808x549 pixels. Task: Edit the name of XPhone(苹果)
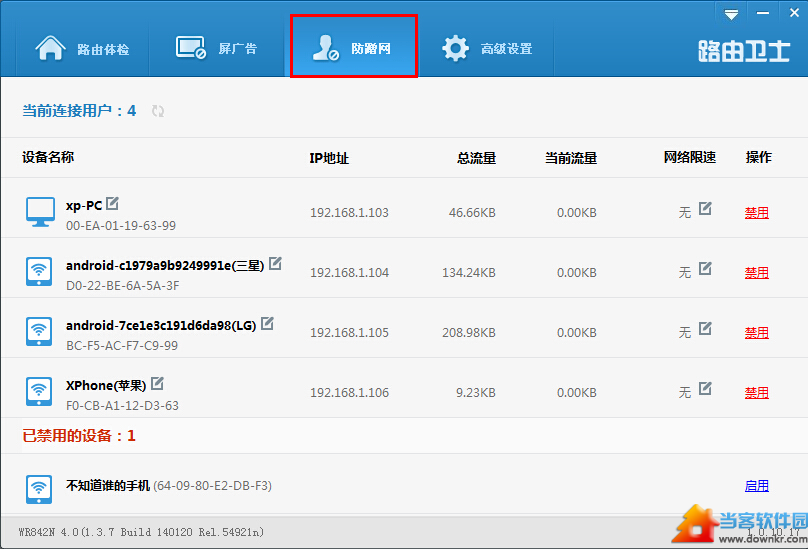(x=157, y=384)
